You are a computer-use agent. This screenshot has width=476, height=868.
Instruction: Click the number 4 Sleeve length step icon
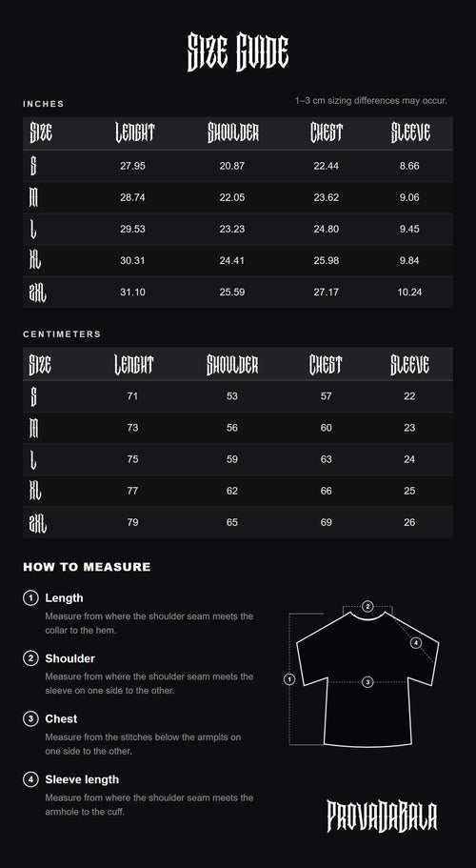tap(30, 778)
